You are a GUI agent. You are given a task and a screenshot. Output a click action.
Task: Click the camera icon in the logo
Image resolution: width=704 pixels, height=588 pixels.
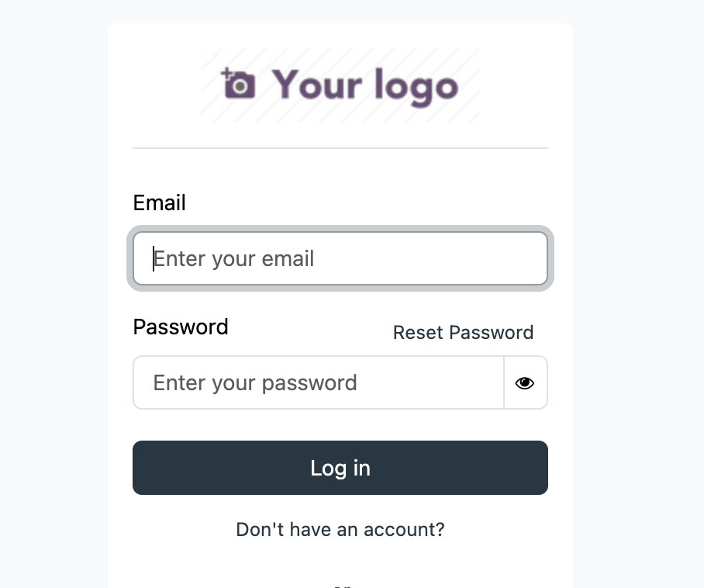(239, 85)
